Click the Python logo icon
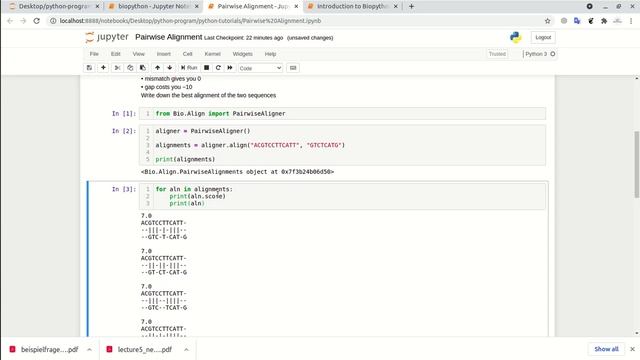The height and width of the screenshot is (360, 640). (x=516, y=37)
